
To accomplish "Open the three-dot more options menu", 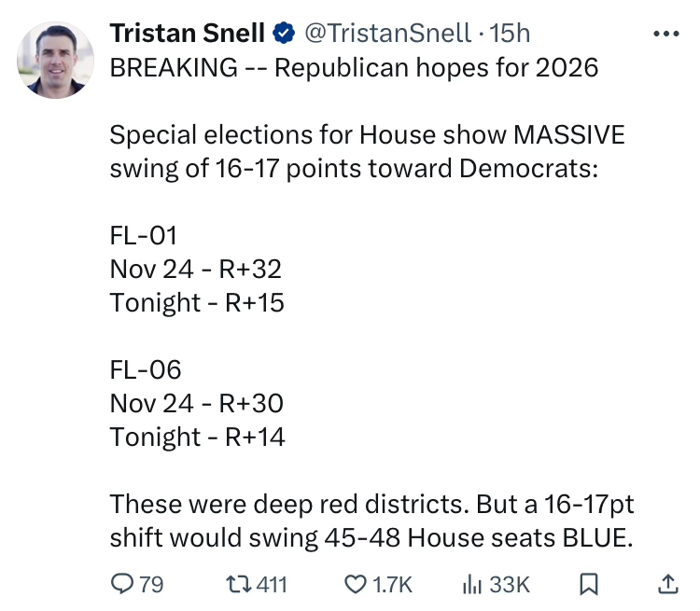I will [665, 34].
